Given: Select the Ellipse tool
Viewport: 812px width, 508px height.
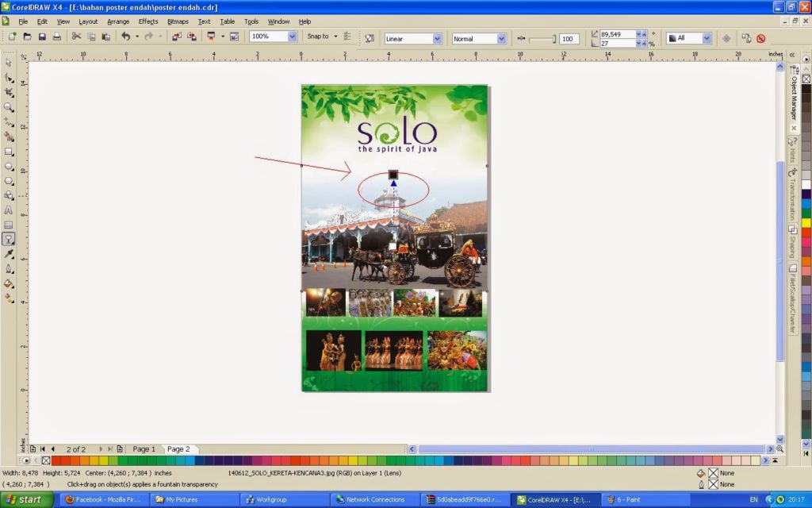Looking at the screenshot, I should click(x=9, y=167).
